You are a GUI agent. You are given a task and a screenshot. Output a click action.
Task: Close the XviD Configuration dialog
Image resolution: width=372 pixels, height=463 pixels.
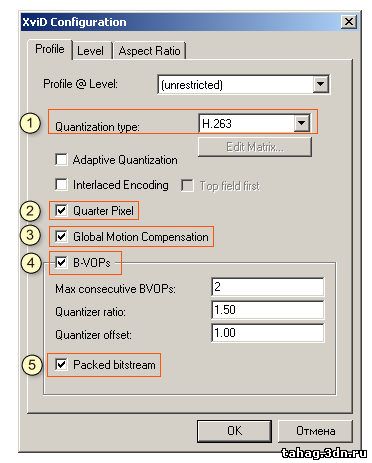[x=349, y=22]
